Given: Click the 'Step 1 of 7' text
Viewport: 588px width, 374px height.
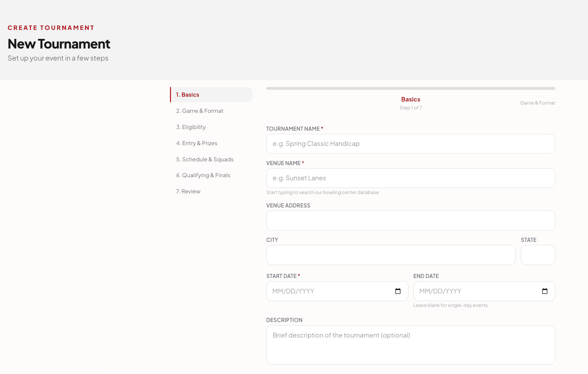Looking at the screenshot, I should click(410, 108).
